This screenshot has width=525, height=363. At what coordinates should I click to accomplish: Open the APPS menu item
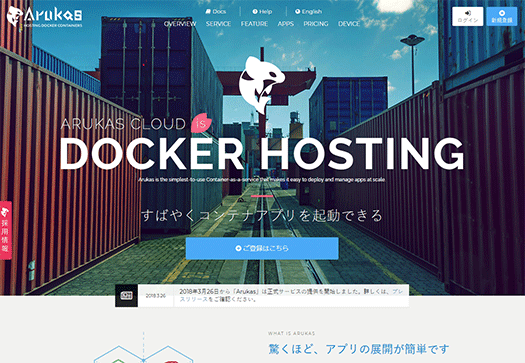pyautogui.click(x=286, y=24)
